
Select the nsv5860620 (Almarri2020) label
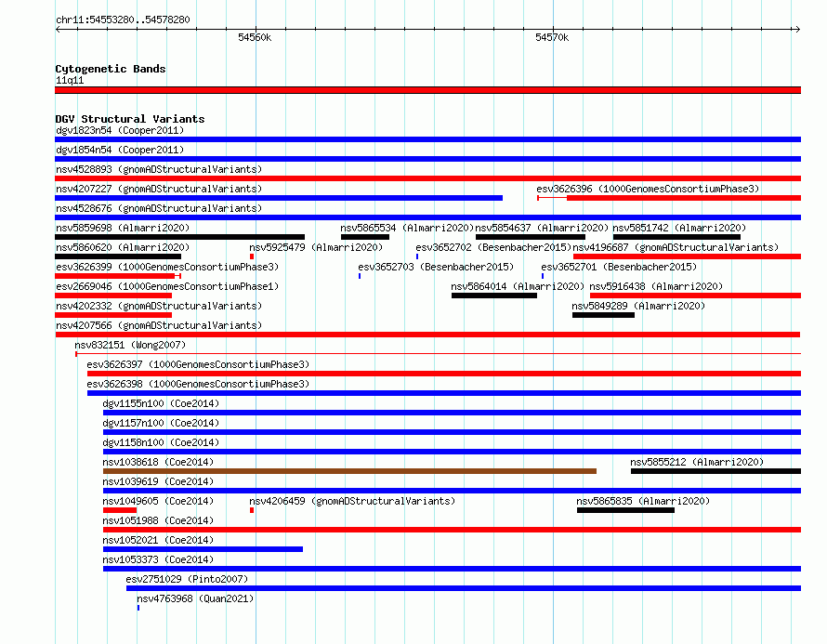123,247
